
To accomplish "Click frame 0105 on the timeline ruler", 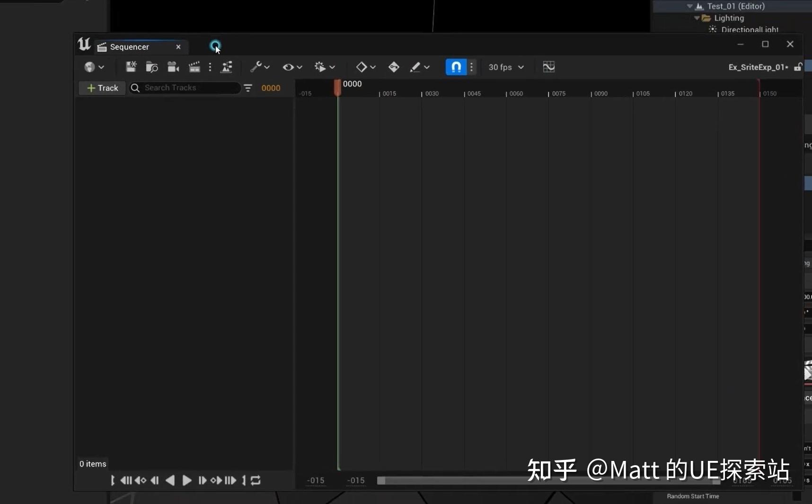I will [x=643, y=94].
